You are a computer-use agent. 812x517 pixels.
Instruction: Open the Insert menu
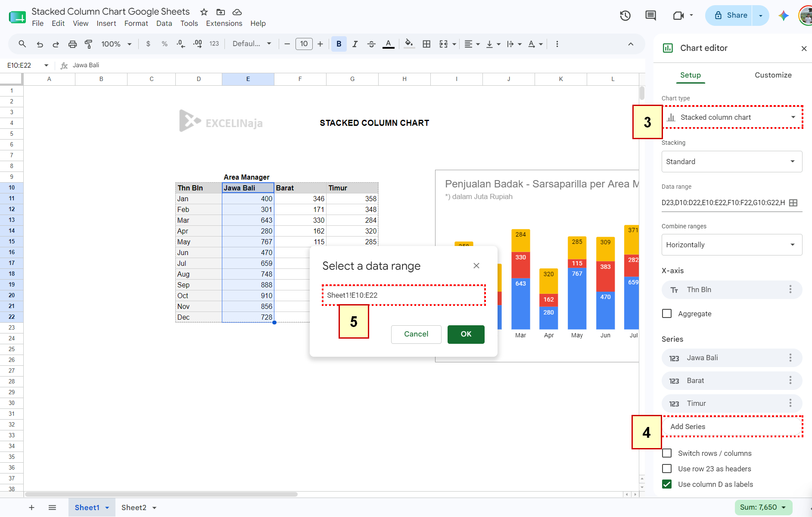coord(106,23)
